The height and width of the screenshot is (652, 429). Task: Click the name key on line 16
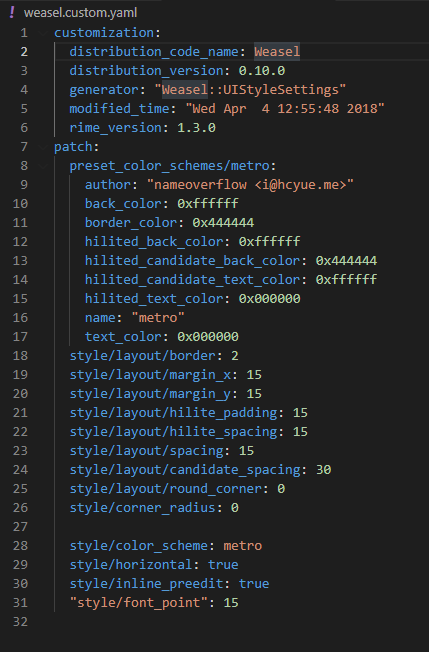pyautogui.click(x=100, y=317)
